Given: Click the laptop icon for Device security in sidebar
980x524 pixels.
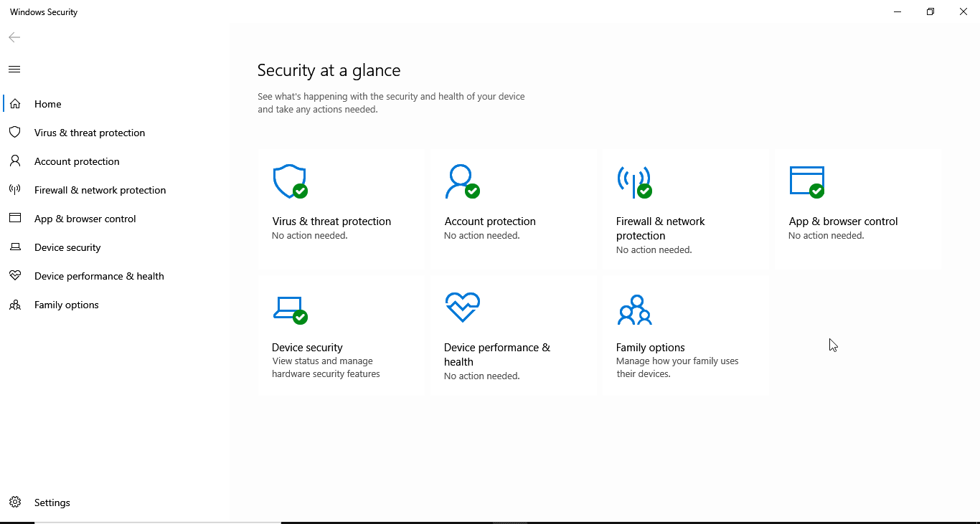Looking at the screenshot, I should pos(15,247).
